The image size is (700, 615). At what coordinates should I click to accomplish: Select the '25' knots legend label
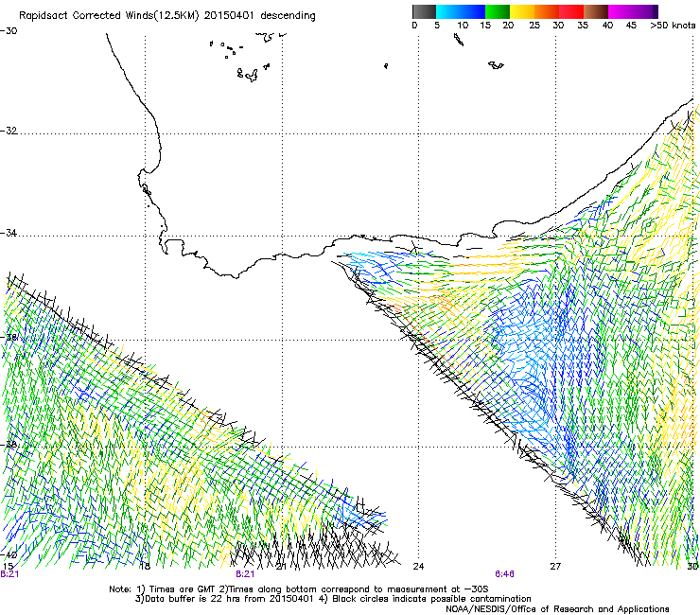[534, 26]
